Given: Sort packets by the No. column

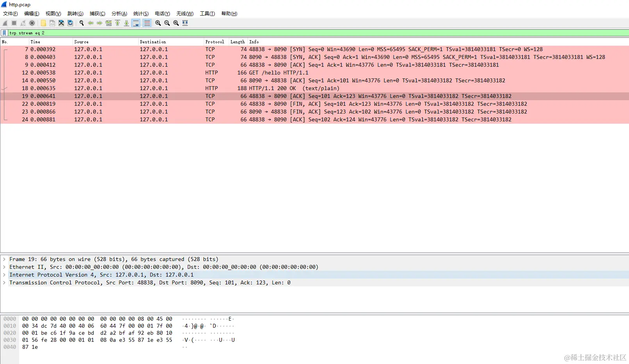Looking at the screenshot, I should pyautogui.click(x=15, y=42).
